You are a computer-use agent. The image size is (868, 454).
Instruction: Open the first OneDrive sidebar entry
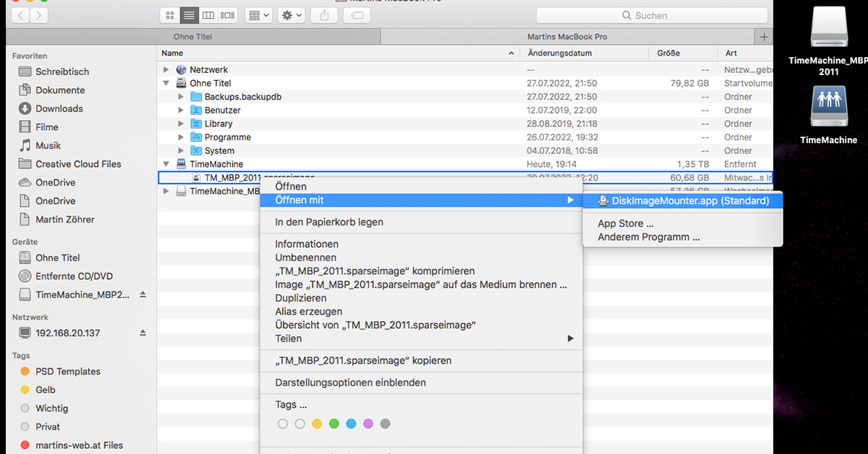pos(56,182)
